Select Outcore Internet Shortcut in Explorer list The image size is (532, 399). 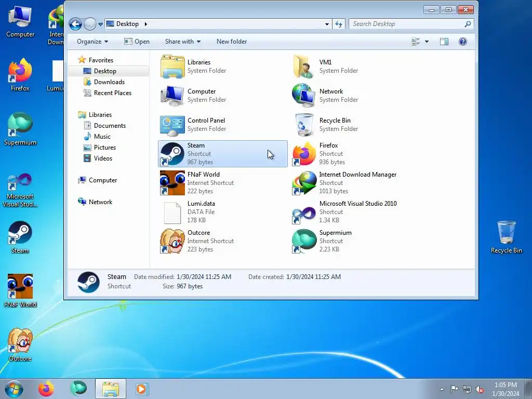click(222, 241)
